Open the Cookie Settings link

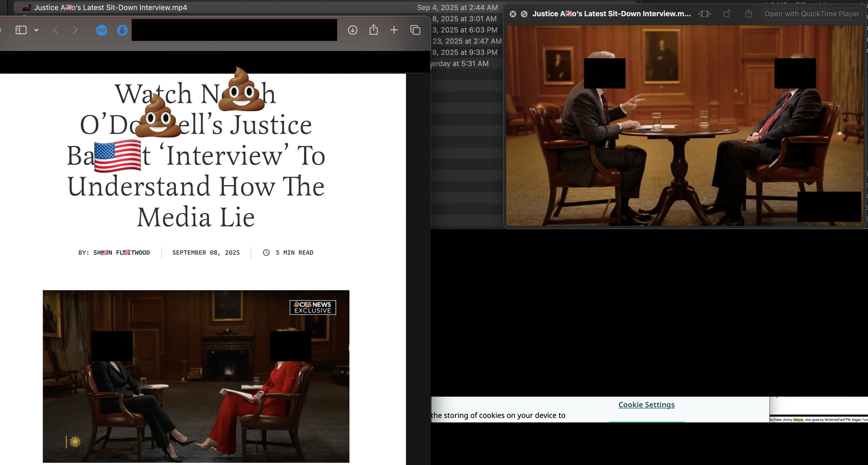[x=646, y=405]
